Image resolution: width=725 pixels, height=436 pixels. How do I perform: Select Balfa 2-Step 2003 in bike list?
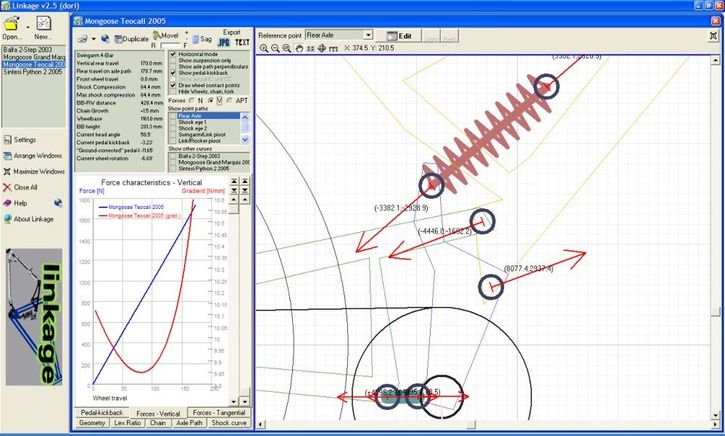(x=27, y=49)
